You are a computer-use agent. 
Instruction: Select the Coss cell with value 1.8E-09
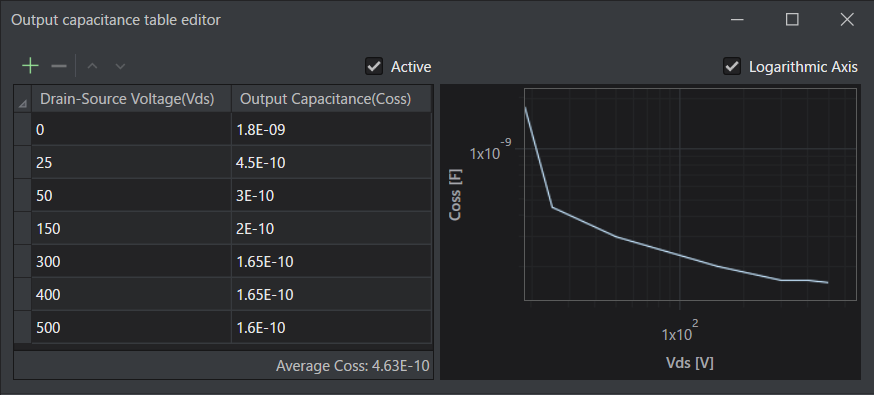pyautogui.click(x=331, y=130)
